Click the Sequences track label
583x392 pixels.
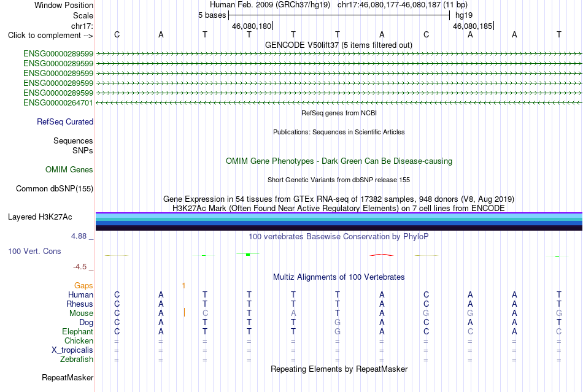click(x=73, y=141)
